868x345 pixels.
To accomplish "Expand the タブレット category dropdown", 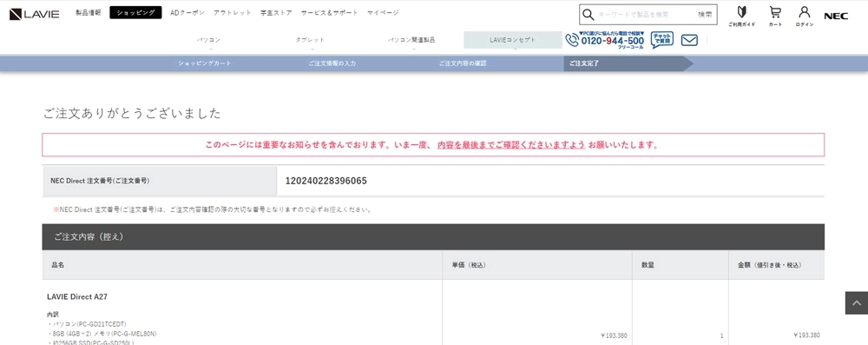I will click(310, 41).
